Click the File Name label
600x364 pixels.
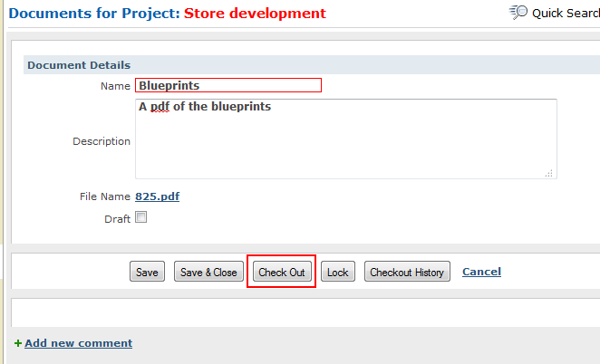click(x=105, y=196)
